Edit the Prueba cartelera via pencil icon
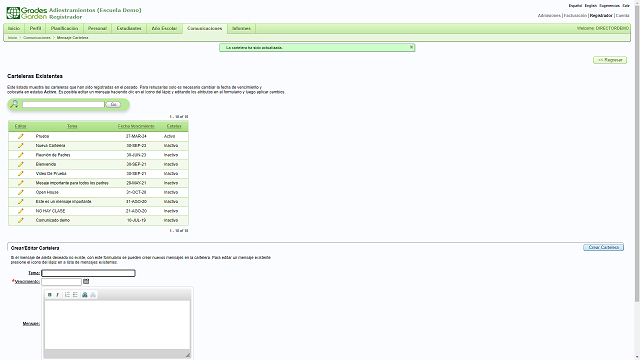Screen dimensions: 640x360 point(20,136)
